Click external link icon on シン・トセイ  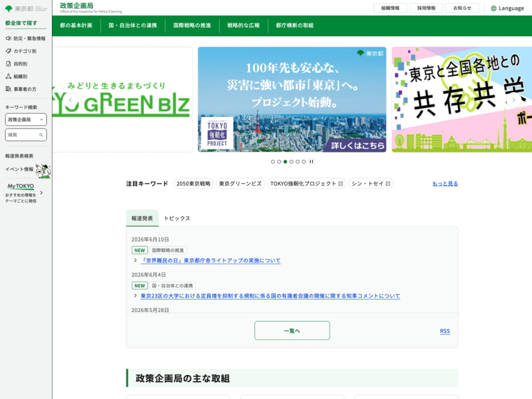[387, 184]
